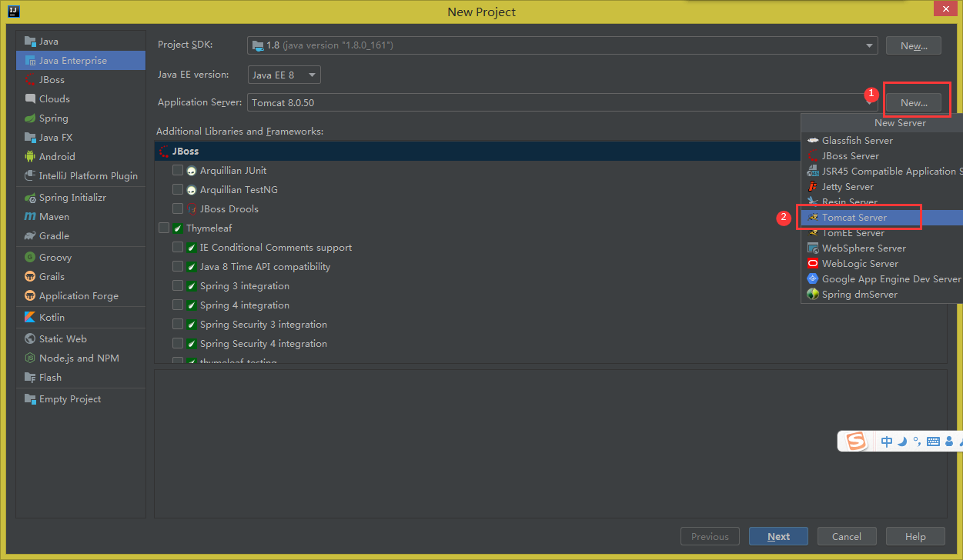Click New button next to Application Server
The image size is (963, 560).
[914, 102]
